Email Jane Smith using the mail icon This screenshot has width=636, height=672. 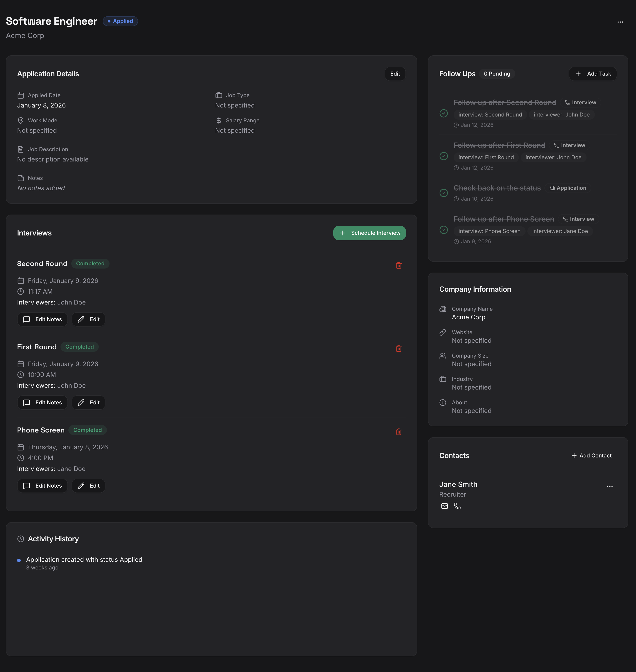coord(444,506)
